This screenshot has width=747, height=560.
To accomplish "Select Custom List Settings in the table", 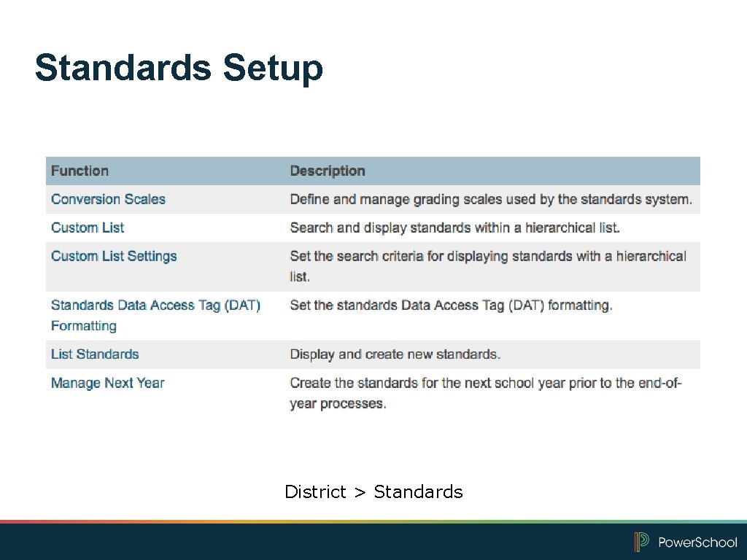I will (114, 256).
